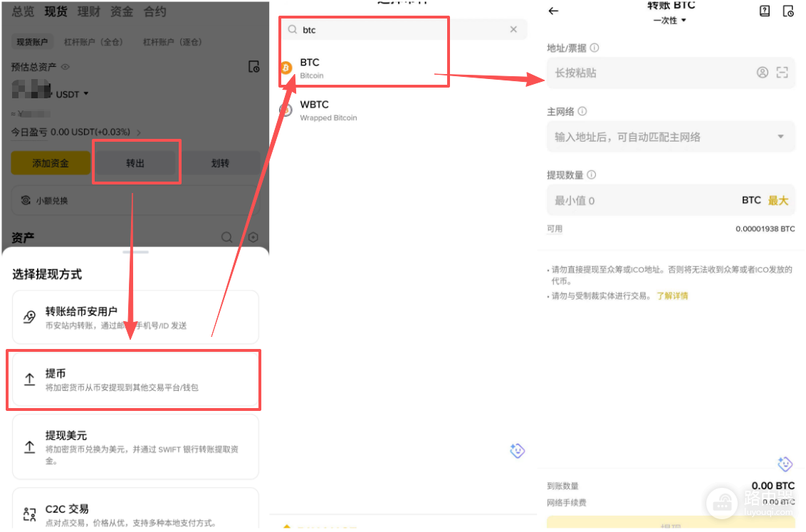Image resolution: width=806 pixels, height=532 pixels.
Task: Toggle the eye icon next to 预估总资产
Action: [66, 67]
